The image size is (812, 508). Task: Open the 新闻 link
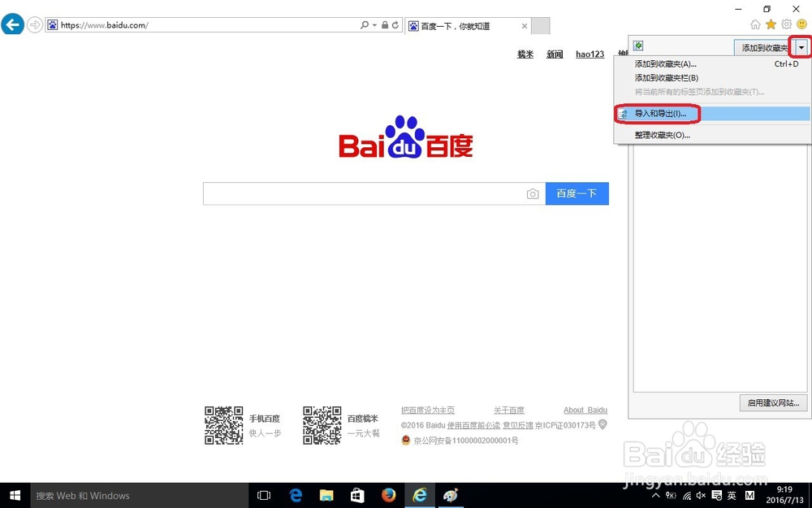(x=555, y=54)
